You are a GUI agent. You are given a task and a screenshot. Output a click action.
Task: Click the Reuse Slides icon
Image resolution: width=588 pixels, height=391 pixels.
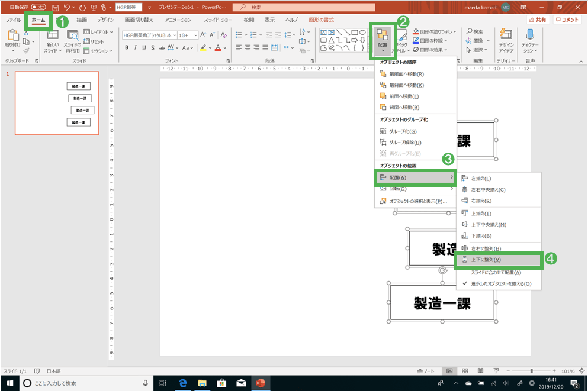tap(72, 35)
